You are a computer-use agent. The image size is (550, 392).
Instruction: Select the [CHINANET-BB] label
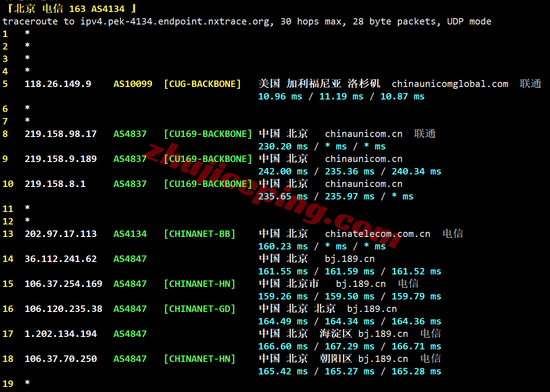point(200,234)
